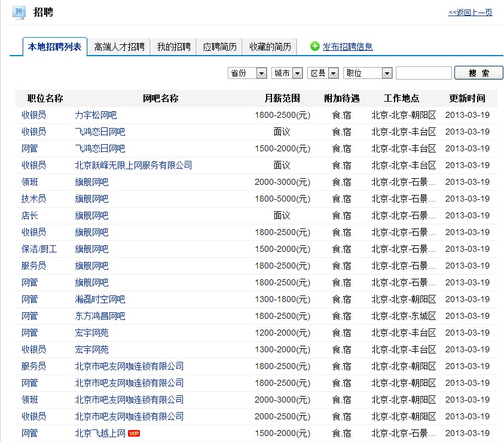Go to the 收藏的简历 tab

pyautogui.click(x=270, y=47)
